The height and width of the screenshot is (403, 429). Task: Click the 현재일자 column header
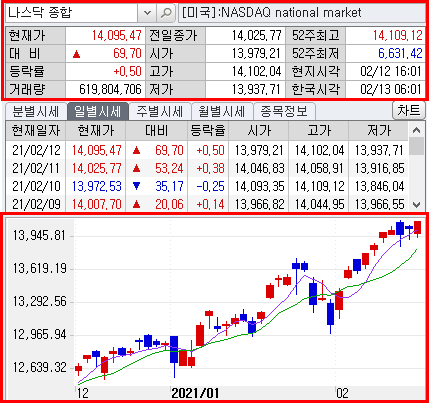[x=36, y=130]
